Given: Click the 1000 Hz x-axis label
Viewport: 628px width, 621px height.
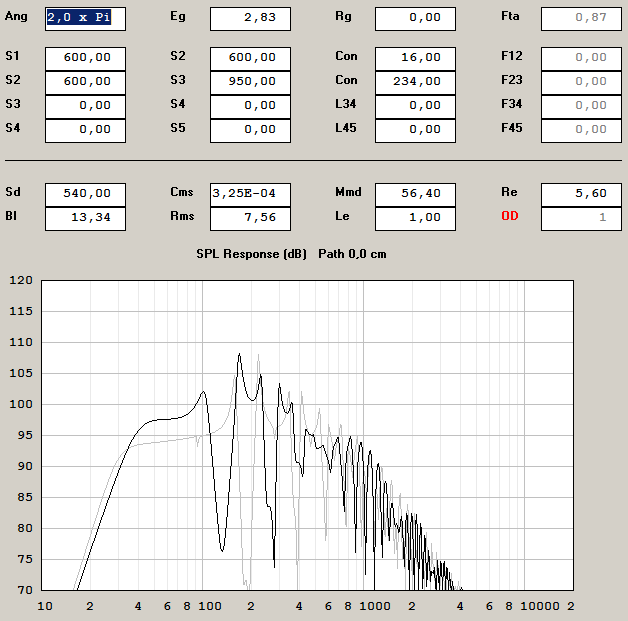Looking at the screenshot, I should (x=374, y=606).
